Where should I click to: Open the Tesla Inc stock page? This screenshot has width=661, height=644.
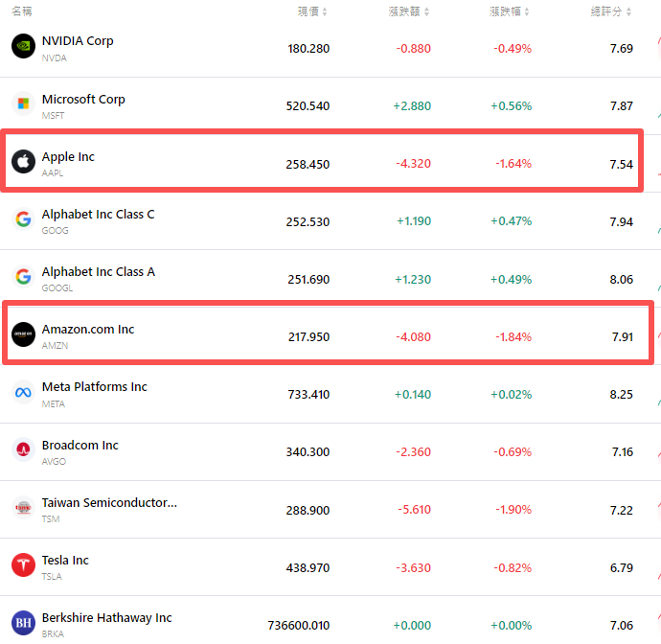(65, 561)
